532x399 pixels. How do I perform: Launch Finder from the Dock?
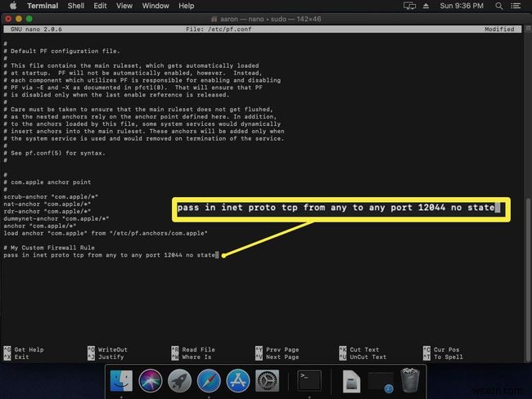pyautogui.click(x=121, y=381)
